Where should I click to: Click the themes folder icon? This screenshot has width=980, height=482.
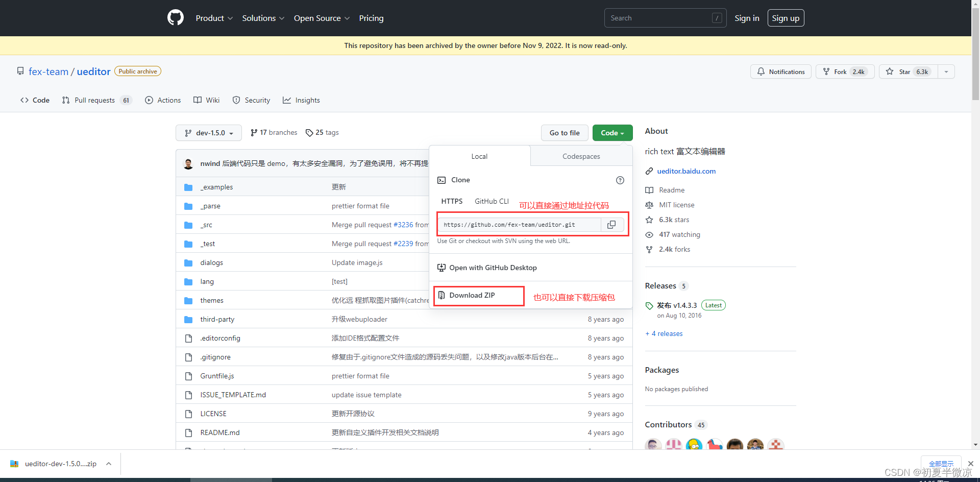pos(188,301)
